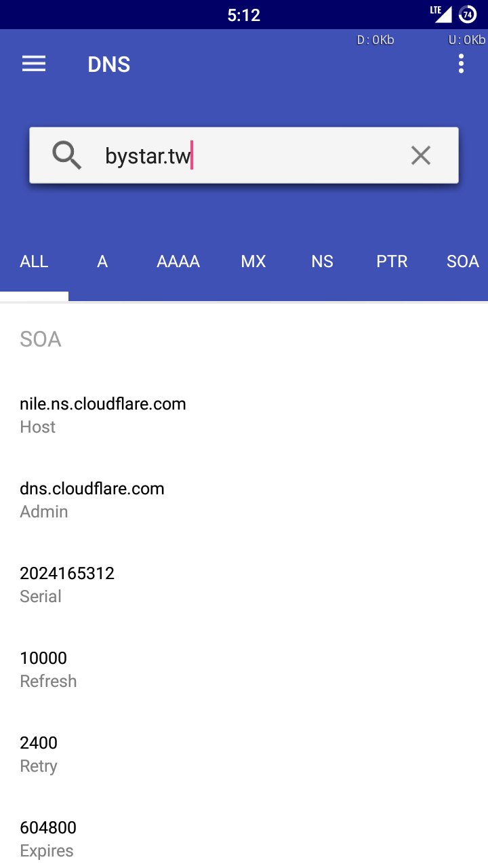View the PTR tab
Image resolution: width=488 pixels, height=868 pixels.
pyautogui.click(x=392, y=262)
